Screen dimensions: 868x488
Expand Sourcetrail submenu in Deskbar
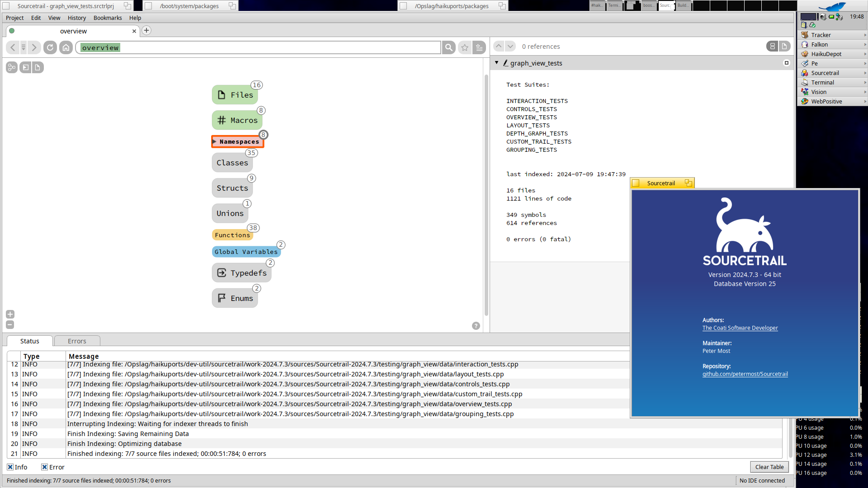865,73
